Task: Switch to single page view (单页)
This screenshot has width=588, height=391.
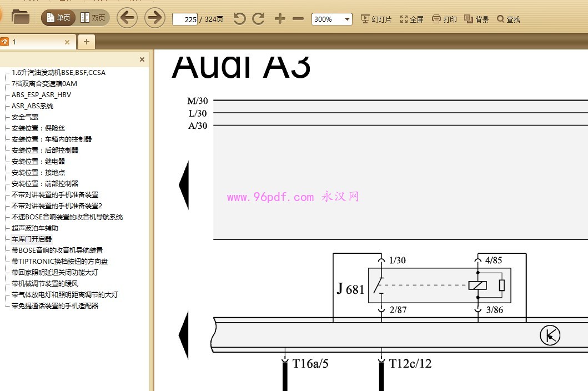Action: tap(58, 18)
